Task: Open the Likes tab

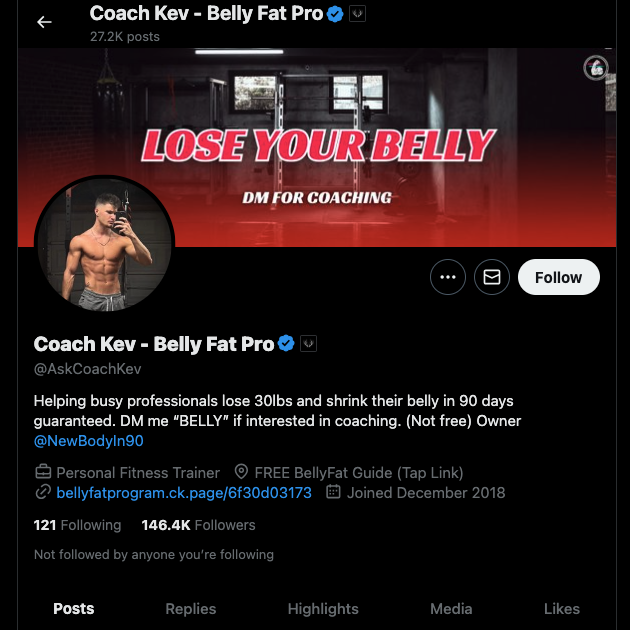Action: click(x=562, y=608)
